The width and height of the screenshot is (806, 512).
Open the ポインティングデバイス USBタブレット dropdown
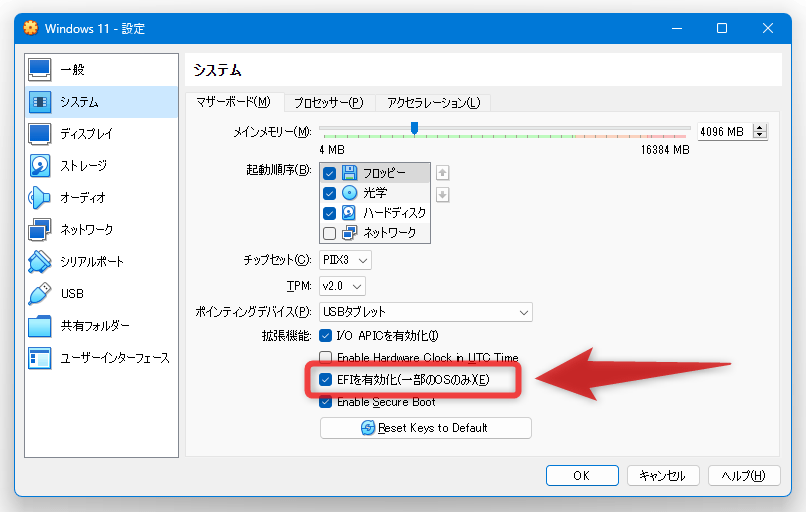tap(426, 312)
